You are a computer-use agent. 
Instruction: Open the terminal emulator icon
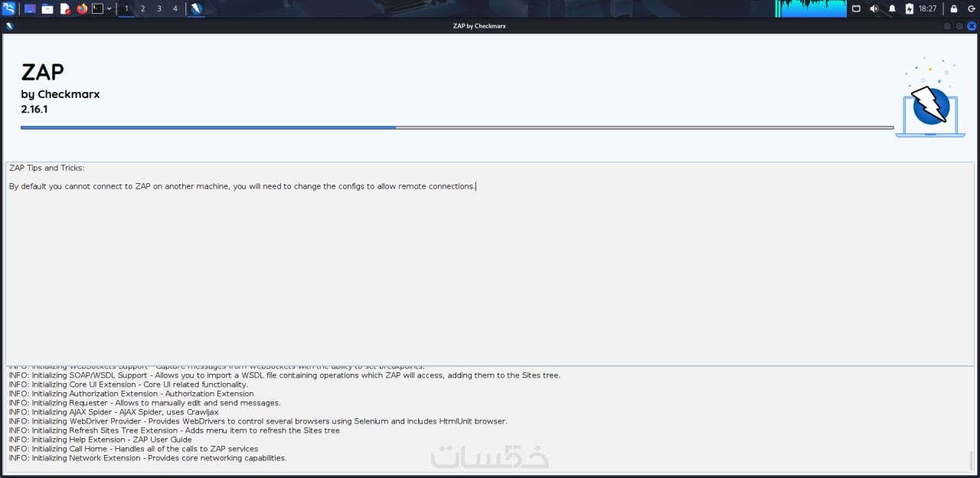(97, 8)
